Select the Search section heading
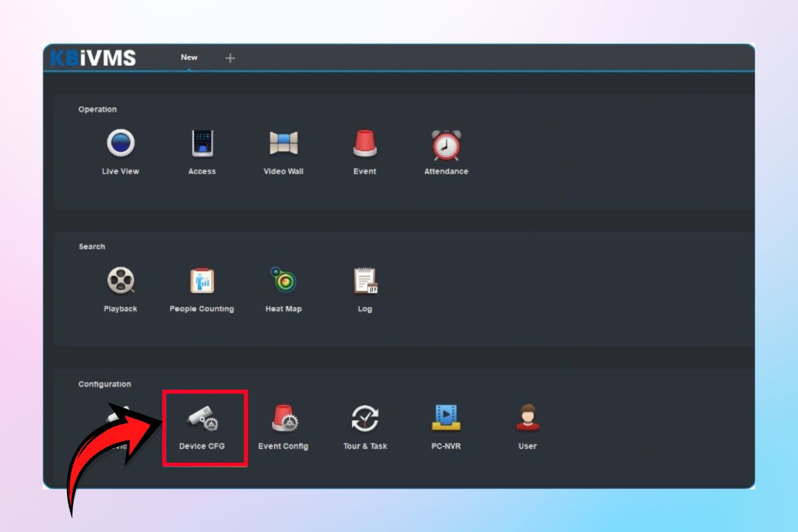The image size is (798, 532). coord(92,247)
